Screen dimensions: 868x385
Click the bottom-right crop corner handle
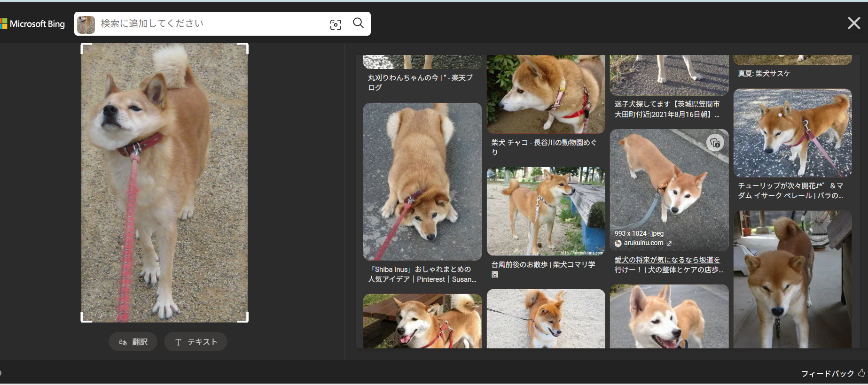pyautogui.click(x=245, y=319)
